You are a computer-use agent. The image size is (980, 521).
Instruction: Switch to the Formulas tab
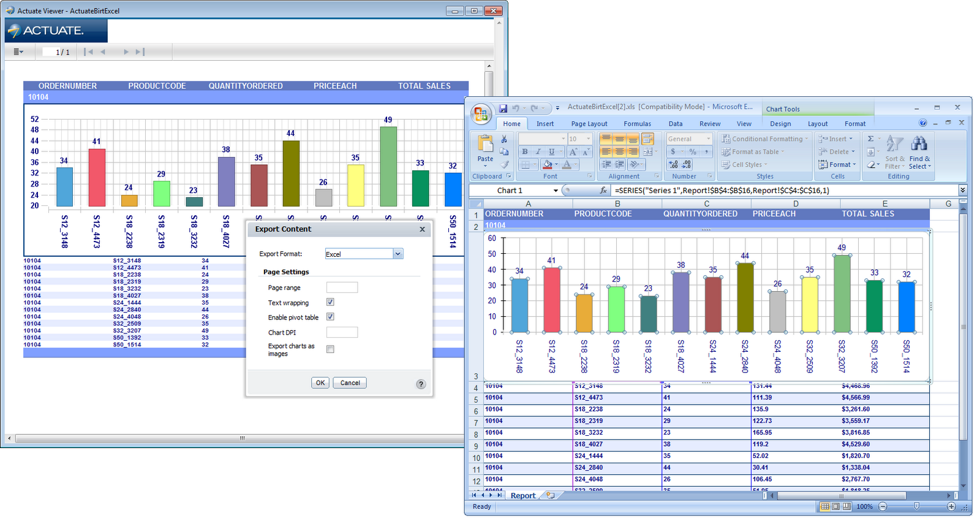tap(638, 124)
